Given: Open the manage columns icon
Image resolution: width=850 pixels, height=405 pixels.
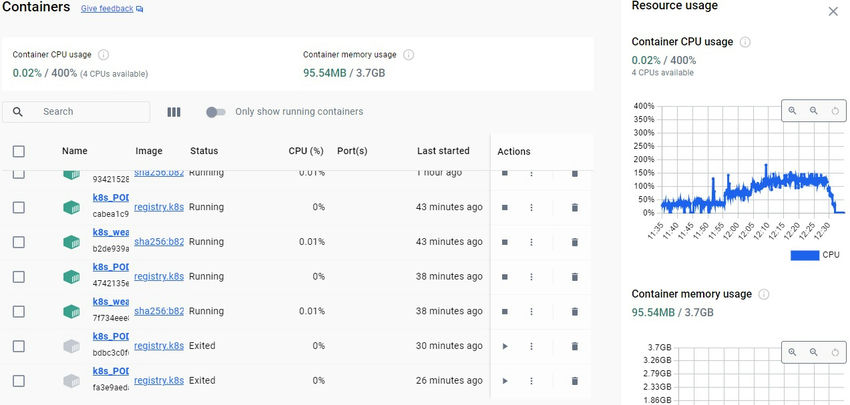Looking at the screenshot, I should coord(174,112).
